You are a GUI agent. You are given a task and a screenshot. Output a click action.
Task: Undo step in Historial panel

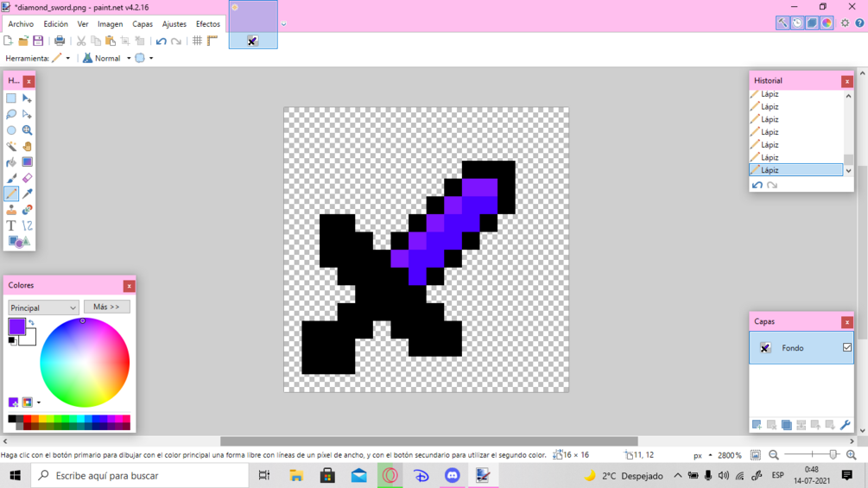click(757, 186)
